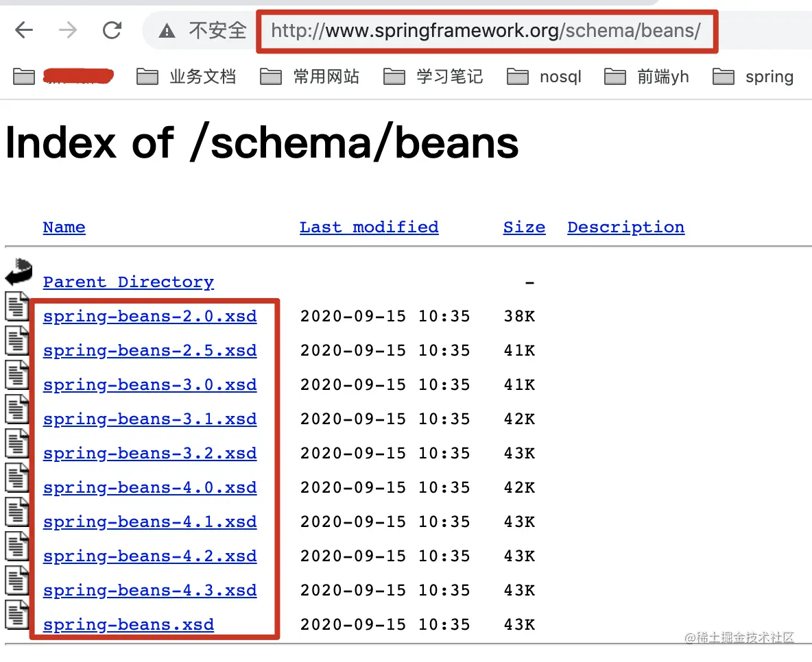812x662 pixels.
Task: Click file icon beside spring-beans-4.2.xsd
Action: [17, 545]
